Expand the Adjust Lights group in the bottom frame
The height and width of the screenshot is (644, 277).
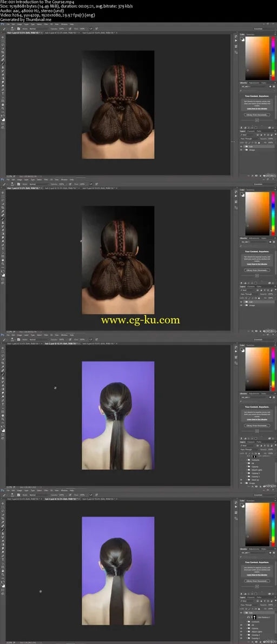(247, 632)
